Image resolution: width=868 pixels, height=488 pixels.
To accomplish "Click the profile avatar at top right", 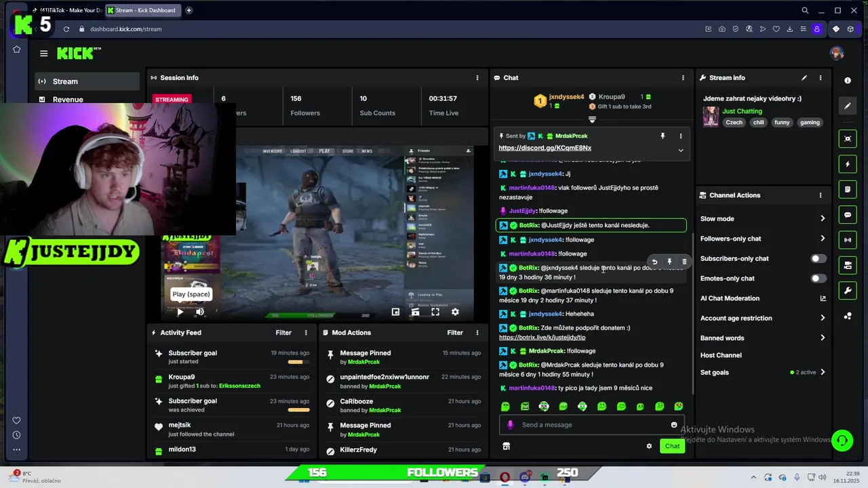I will [837, 54].
